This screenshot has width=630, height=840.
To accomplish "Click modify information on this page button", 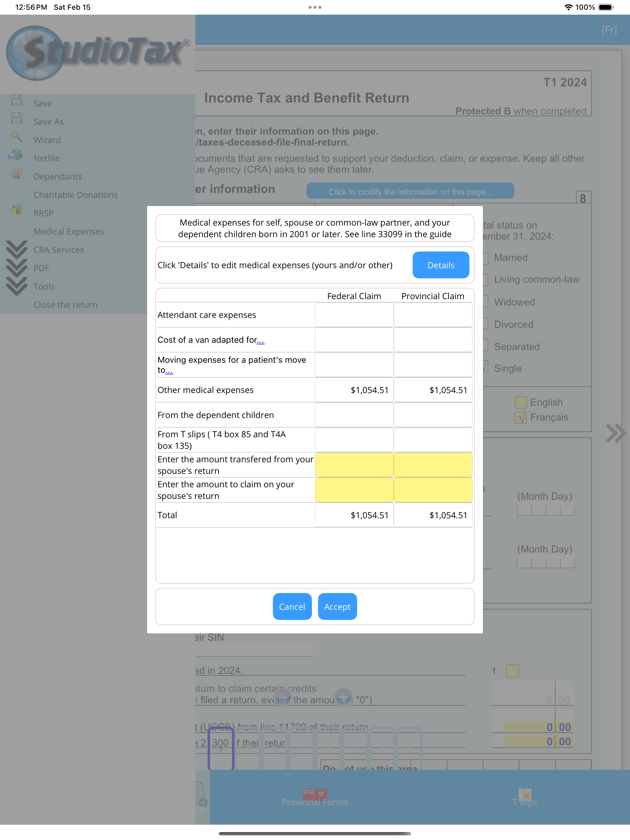I will (410, 191).
